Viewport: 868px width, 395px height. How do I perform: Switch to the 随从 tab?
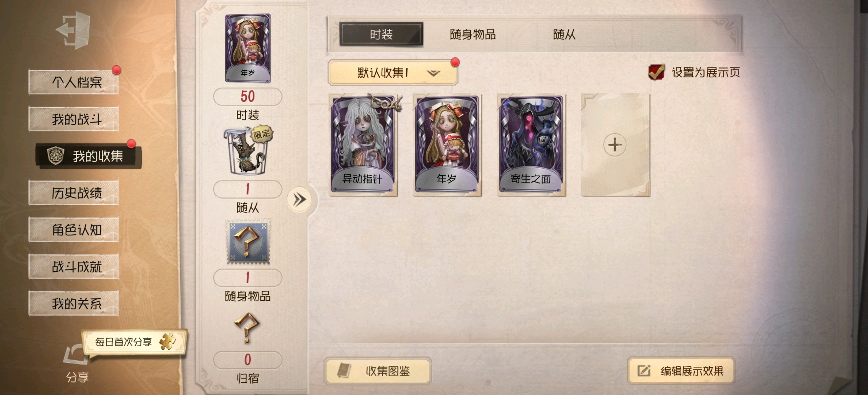point(564,34)
